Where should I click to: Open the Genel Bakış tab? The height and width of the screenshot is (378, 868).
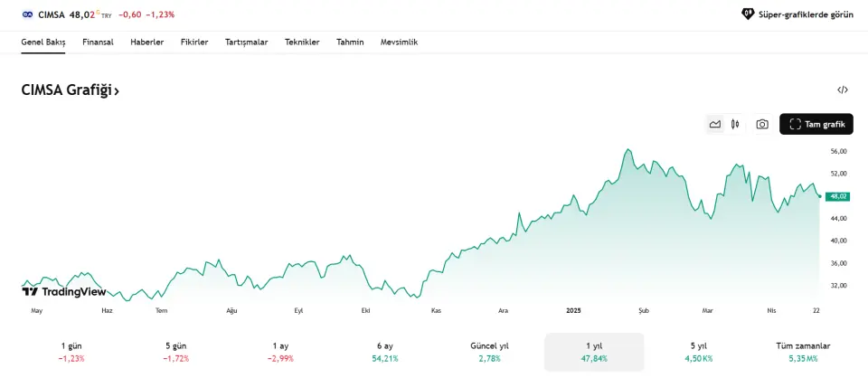(x=43, y=43)
